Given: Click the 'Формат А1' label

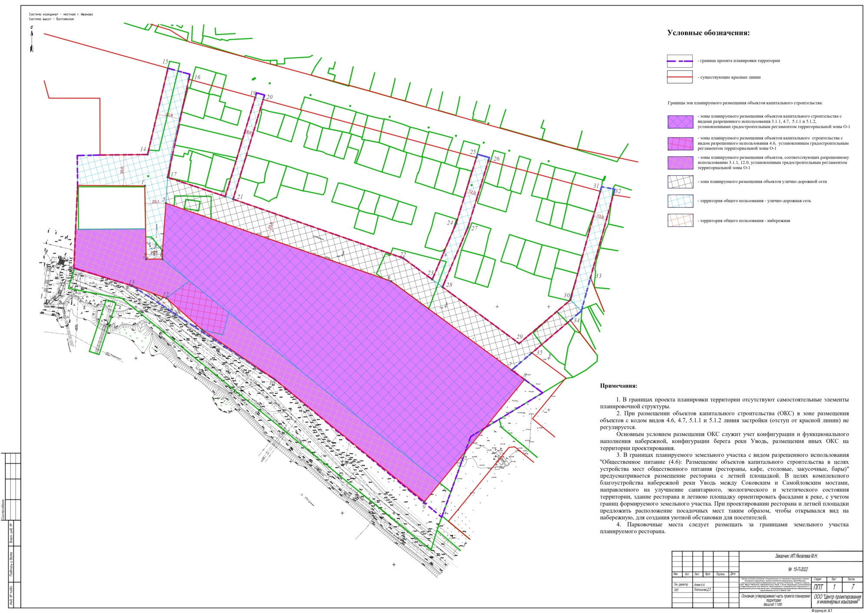Looking at the screenshot, I should pyautogui.click(x=822, y=610).
